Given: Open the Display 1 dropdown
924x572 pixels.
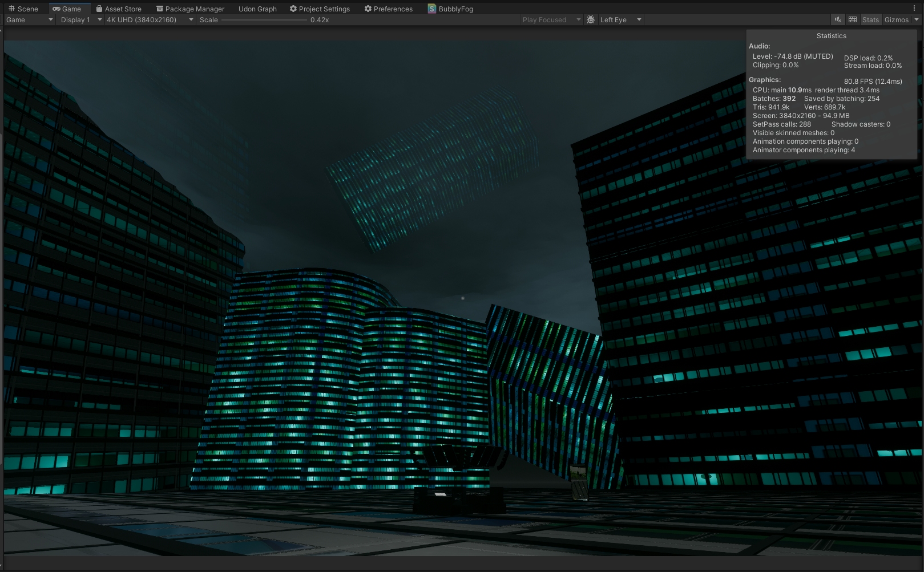Looking at the screenshot, I should tap(80, 19).
